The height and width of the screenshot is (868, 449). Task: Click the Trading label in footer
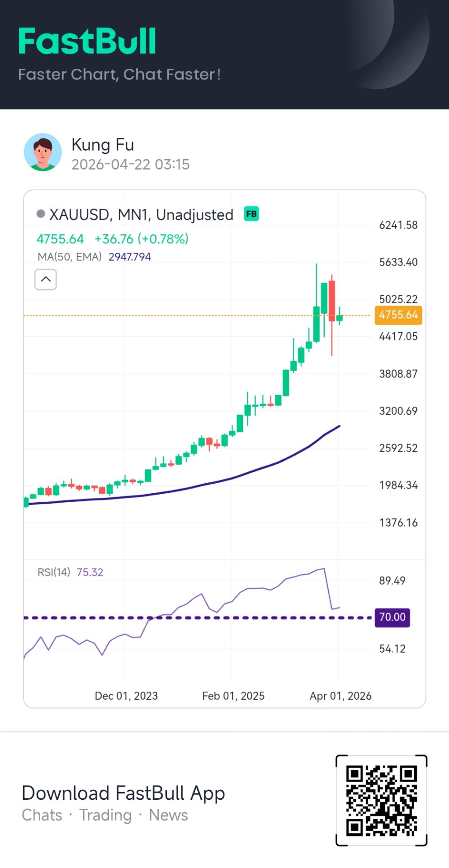(105, 815)
